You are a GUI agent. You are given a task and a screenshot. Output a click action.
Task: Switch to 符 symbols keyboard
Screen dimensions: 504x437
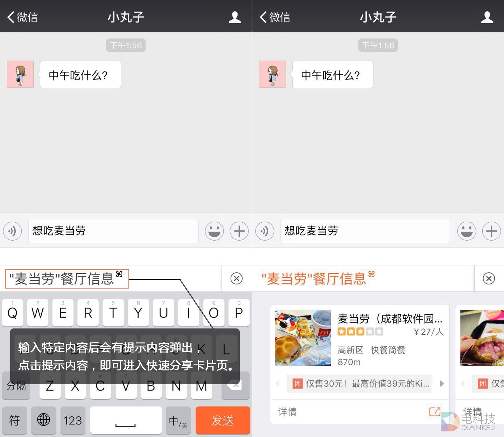click(15, 421)
